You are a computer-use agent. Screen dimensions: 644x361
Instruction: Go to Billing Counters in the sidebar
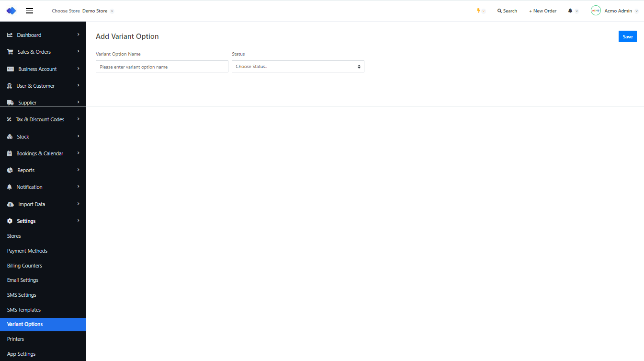[24, 266]
